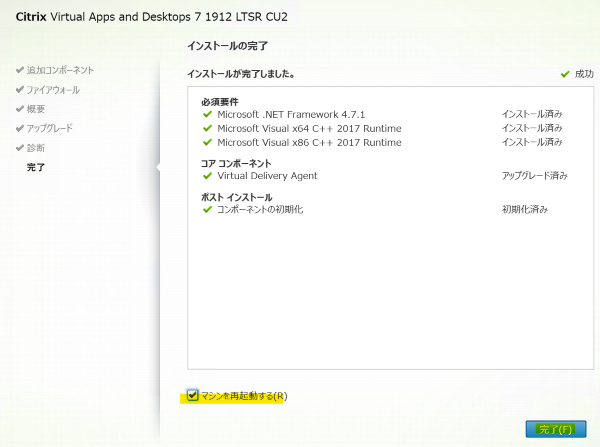Click the 初期化済み status text
This screenshot has width=600, height=447.
point(525,209)
